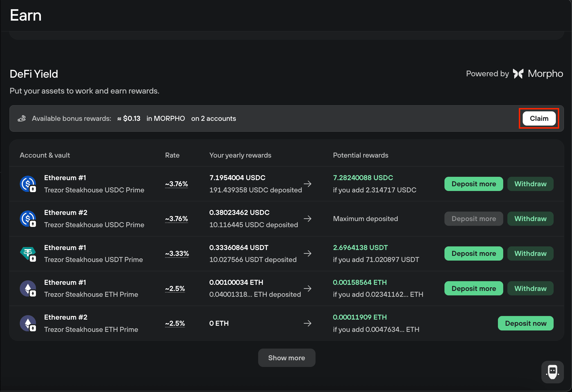Click arrow icon in 0.00100034 ETH row
This screenshot has width=572, height=392.
(x=307, y=288)
